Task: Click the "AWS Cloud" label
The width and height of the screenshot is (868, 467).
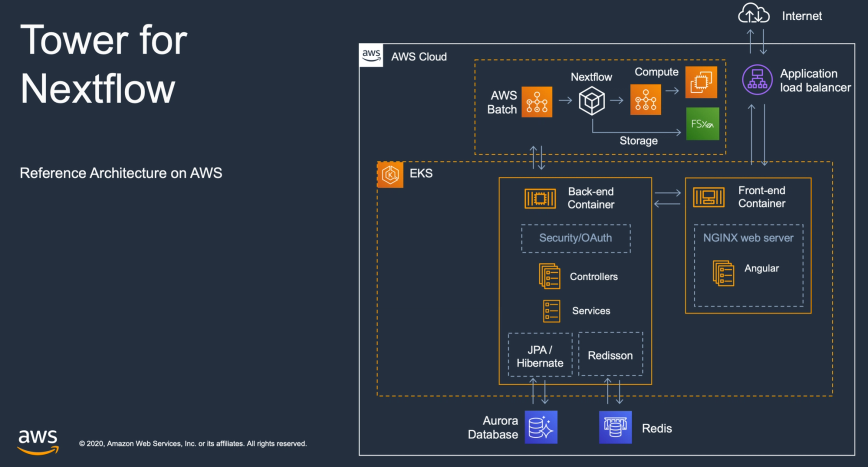Action: pos(419,56)
